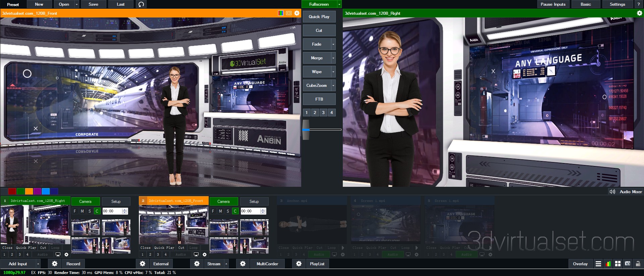The image size is (644, 276).
Task: Select Camera tab of input 1 Right
Action: tap(86, 202)
